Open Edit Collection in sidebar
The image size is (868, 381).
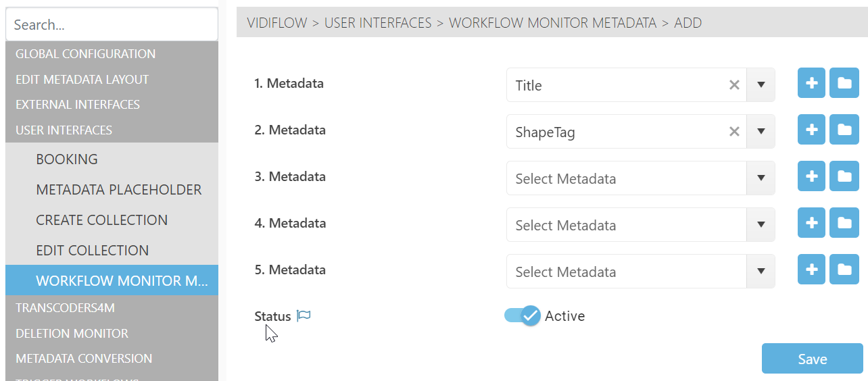[x=93, y=251]
